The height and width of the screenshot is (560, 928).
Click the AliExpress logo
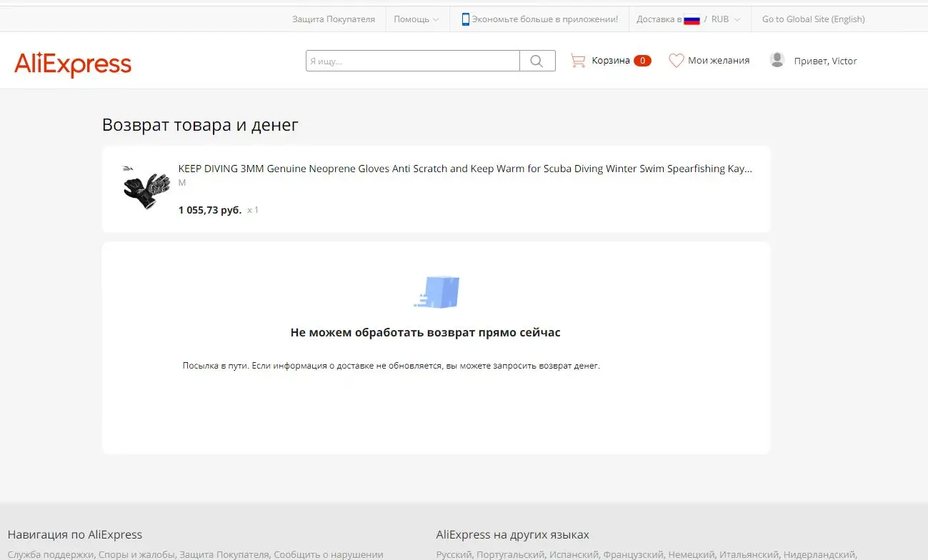(x=73, y=64)
